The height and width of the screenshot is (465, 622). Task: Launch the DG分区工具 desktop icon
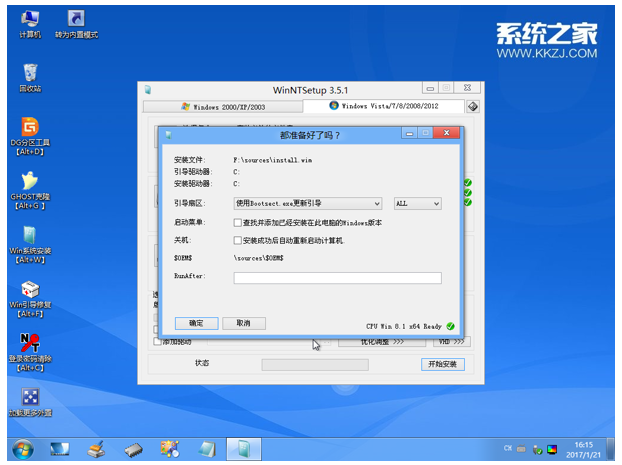pos(30,136)
